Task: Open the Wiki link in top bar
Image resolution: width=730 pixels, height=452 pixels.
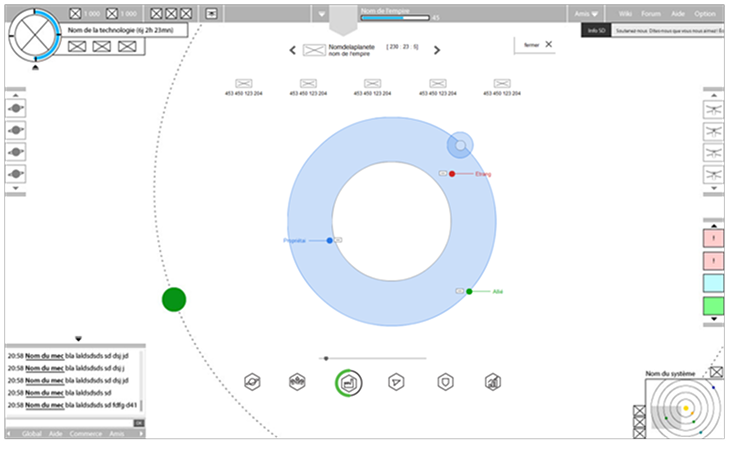Action: (626, 14)
